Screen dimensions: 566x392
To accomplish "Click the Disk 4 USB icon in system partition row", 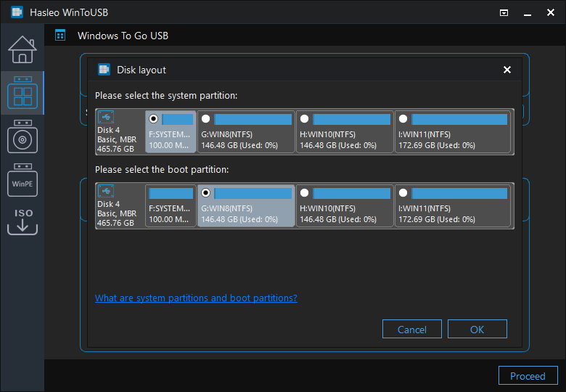I will 106,117.
